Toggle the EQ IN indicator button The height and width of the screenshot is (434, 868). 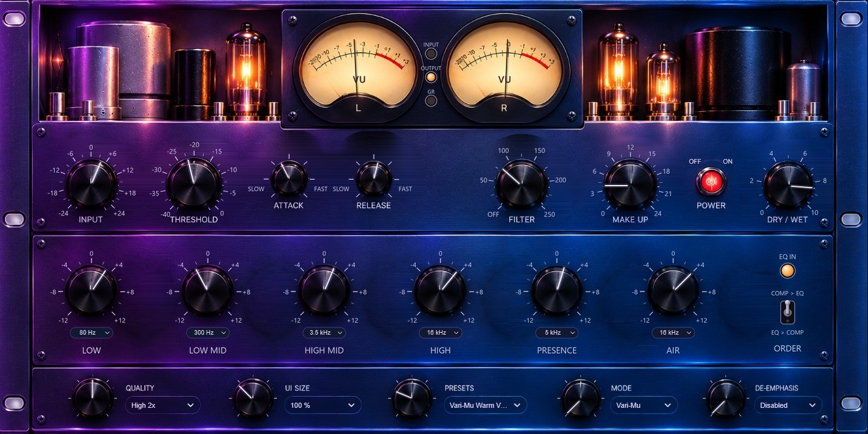click(788, 271)
